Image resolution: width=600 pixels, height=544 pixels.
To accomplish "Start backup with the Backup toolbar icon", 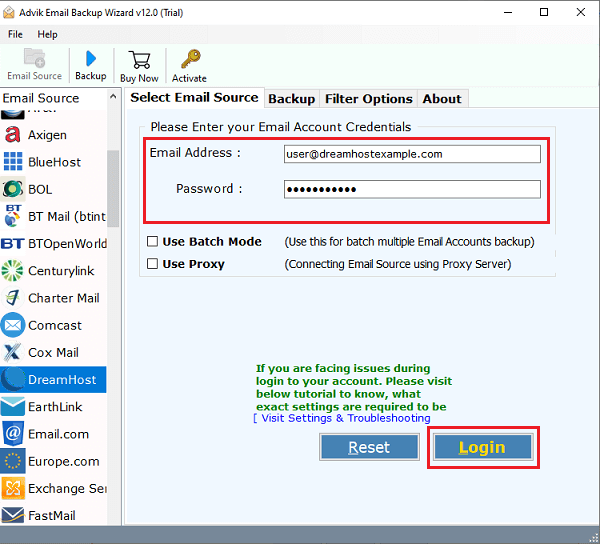I will pyautogui.click(x=91, y=59).
